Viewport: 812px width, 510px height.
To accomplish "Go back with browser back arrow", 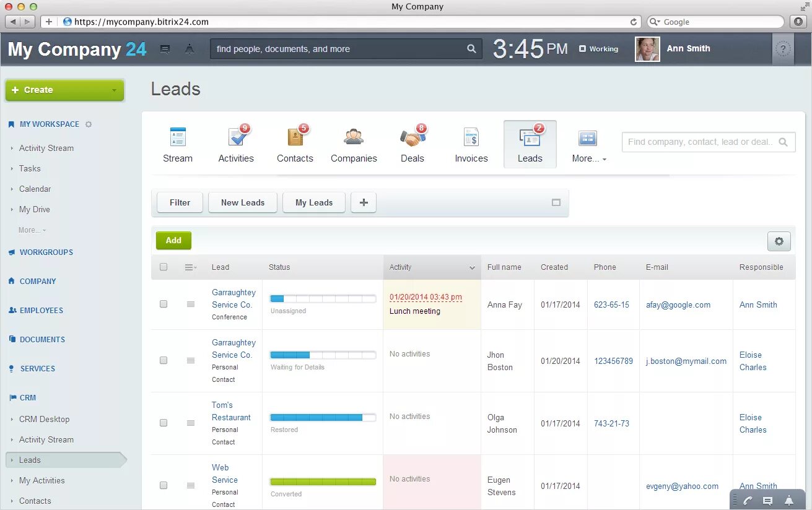I will click(13, 22).
